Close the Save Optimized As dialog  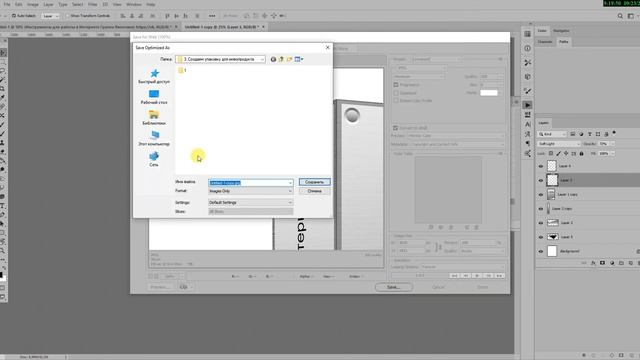327,47
